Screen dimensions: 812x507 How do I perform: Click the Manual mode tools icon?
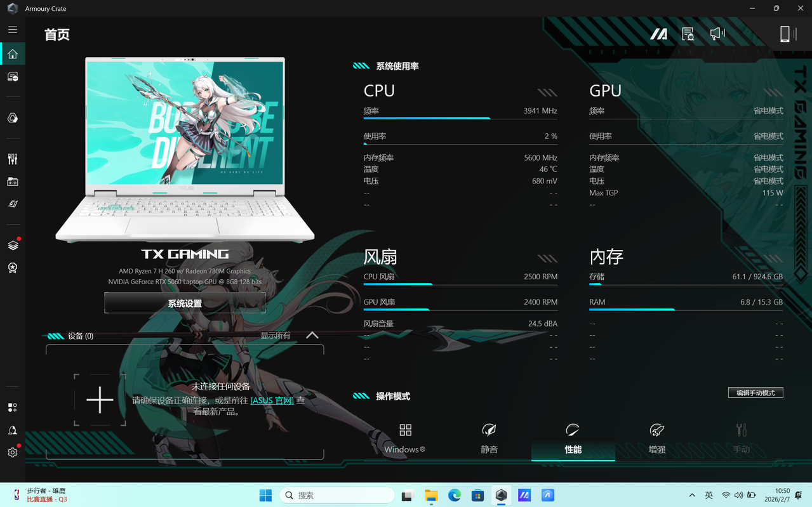pyautogui.click(x=741, y=430)
